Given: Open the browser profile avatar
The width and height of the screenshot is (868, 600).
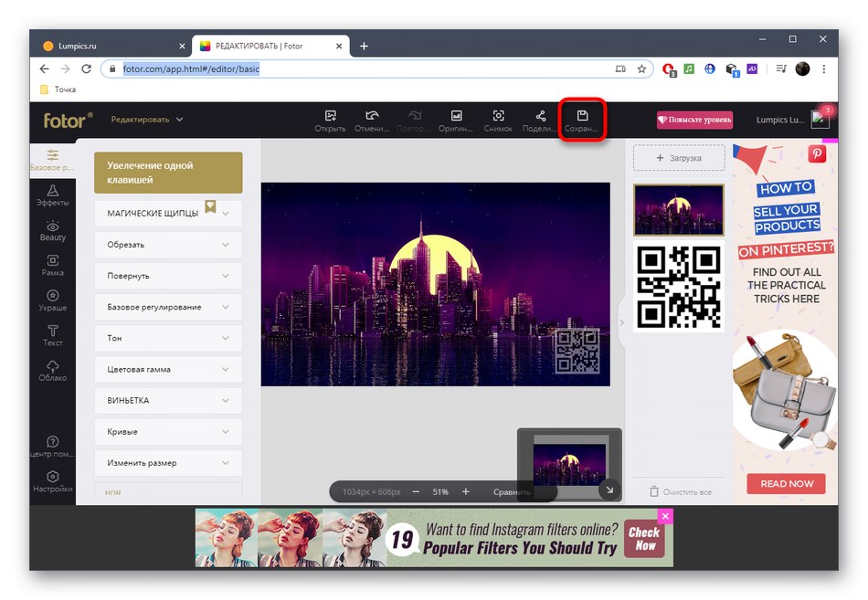Looking at the screenshot, I should coord(803,69).
